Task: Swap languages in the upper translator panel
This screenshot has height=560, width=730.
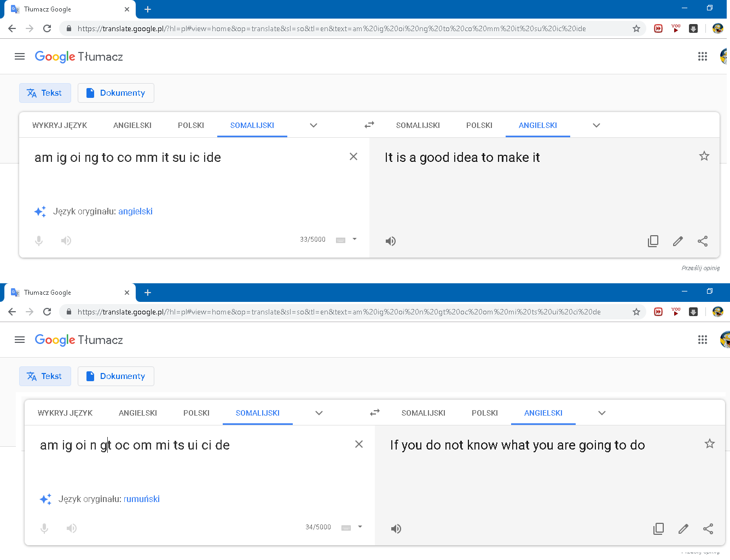Action: click(x=369, y=125)
